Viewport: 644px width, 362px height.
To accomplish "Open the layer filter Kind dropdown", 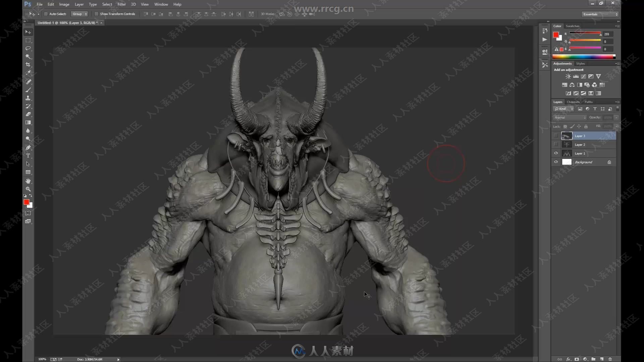I will tap(563, 109).
